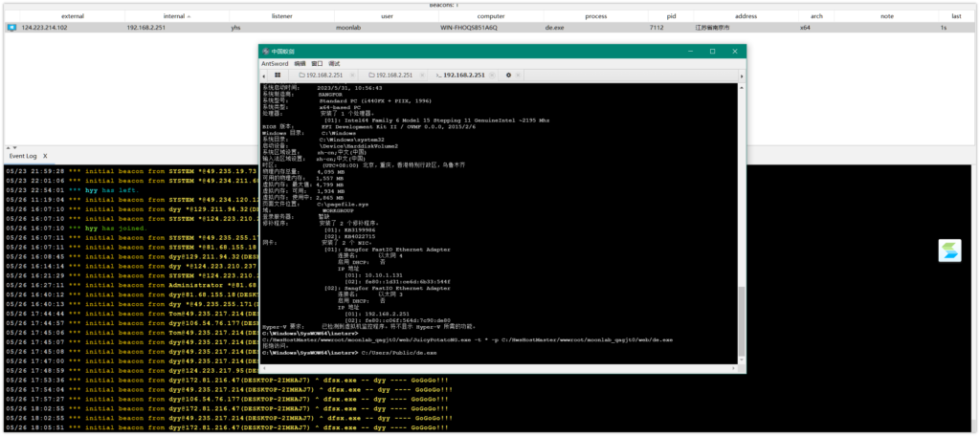Select the Event Log tab

pyautogui.click(x=23, y=156)
